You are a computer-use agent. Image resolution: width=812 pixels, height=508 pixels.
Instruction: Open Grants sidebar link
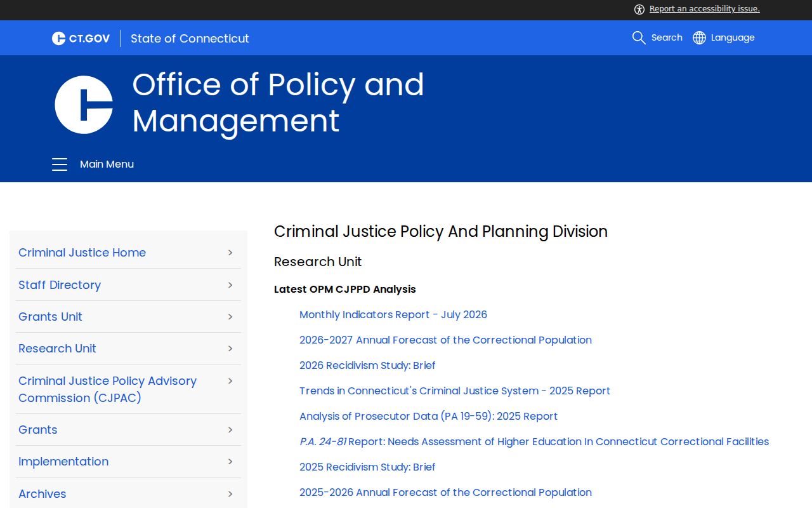[37, 429]
